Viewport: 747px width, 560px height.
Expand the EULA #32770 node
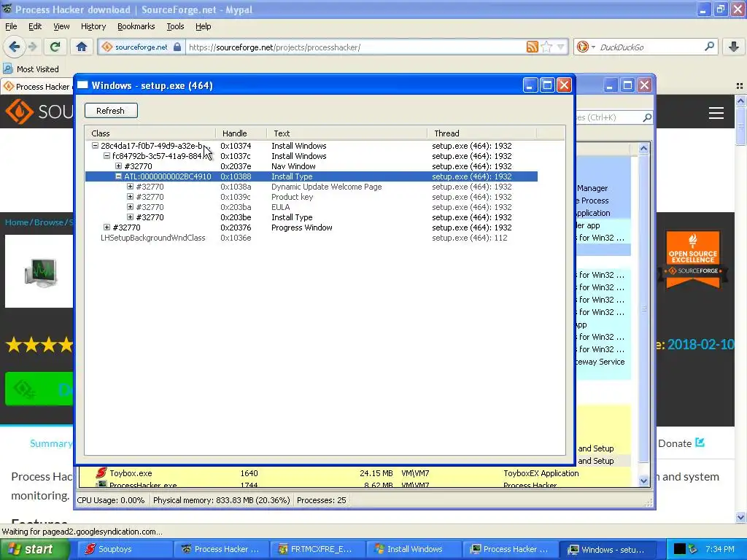tap(130, 207)
